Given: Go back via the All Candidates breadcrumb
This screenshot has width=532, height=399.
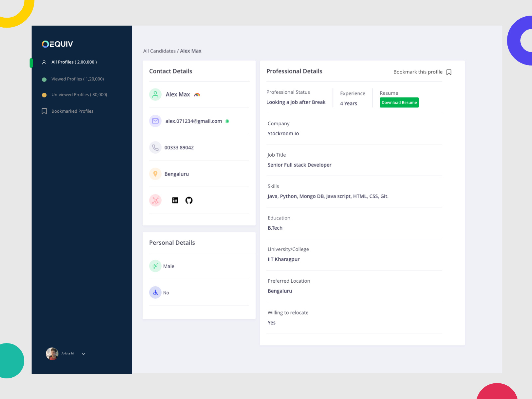Looking at the screenshot, I should [x=159, y=51].
